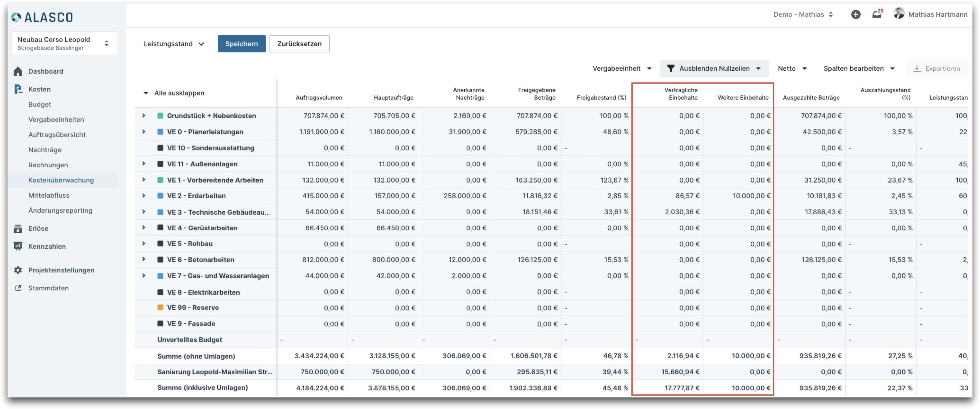980x409 pixels.
Task: Open Nachträge in sidebar
Action: click(45, 150)
